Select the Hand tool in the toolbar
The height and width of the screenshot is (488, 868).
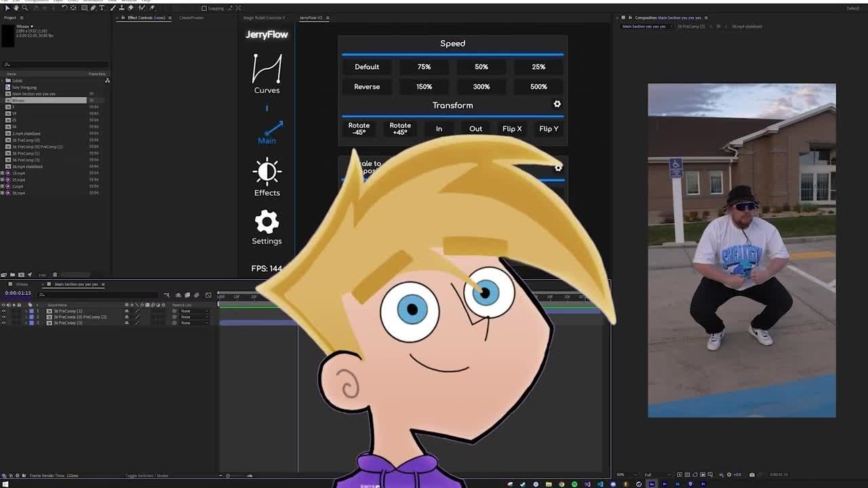(x=16, y=8)
